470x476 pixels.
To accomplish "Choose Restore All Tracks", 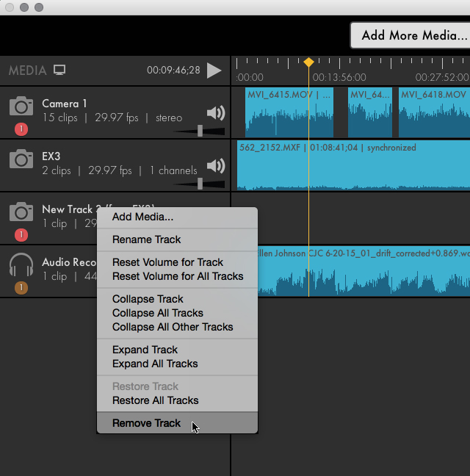I will click(177, 400).
